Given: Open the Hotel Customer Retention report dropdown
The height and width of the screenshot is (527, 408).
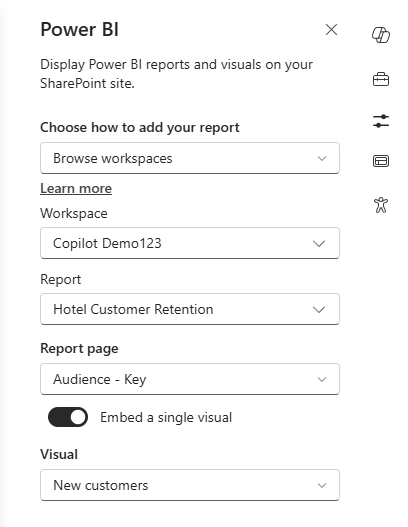Looking at the screenshot, I should (190, 309).
